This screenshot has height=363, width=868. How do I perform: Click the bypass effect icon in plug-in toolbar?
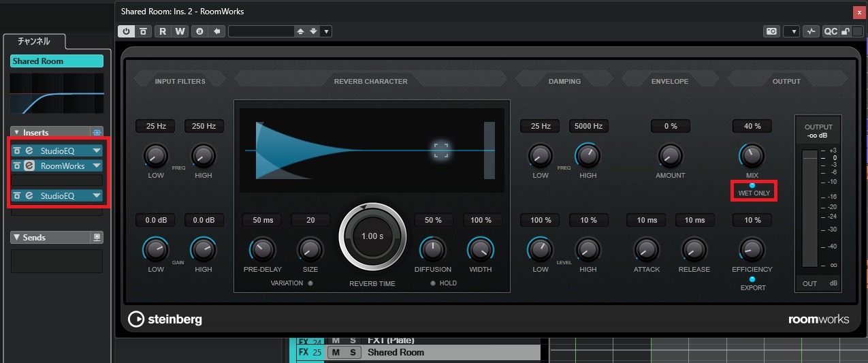pyautogui.click(x=144, y=31)
